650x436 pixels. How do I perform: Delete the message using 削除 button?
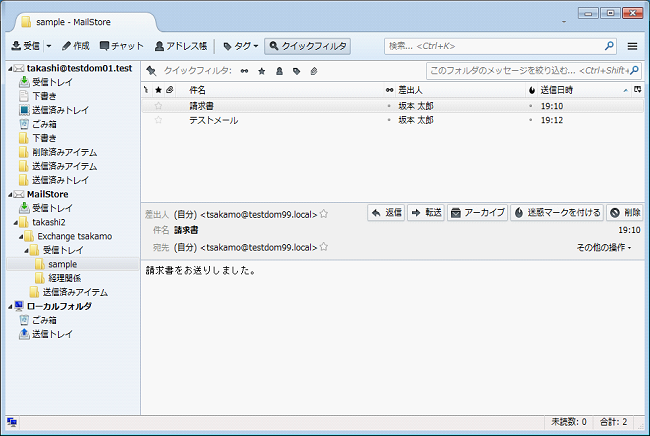coord(625,213)
